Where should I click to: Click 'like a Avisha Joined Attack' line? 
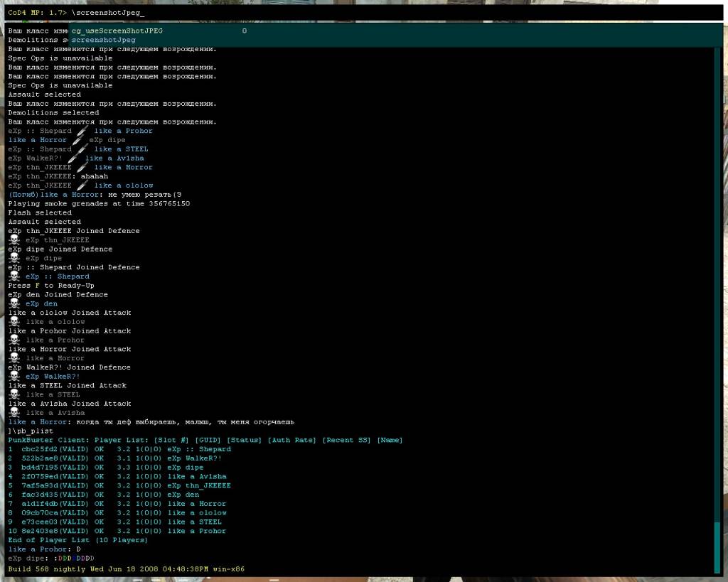click(70, 404)
